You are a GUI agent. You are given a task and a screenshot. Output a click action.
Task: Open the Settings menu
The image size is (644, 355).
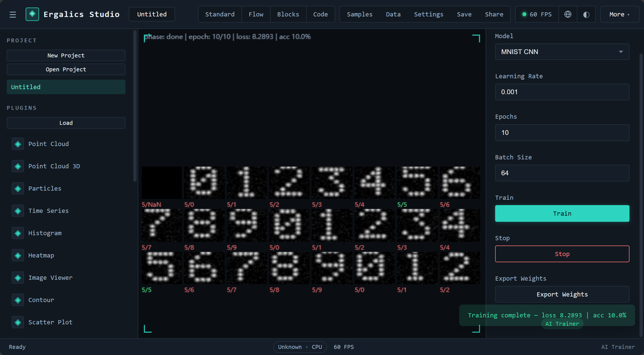click(428, 14)
